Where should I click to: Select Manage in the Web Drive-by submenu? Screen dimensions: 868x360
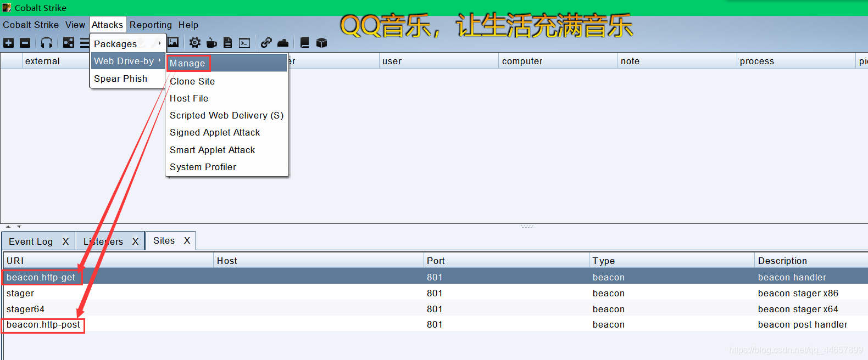(x=226, y=63)
